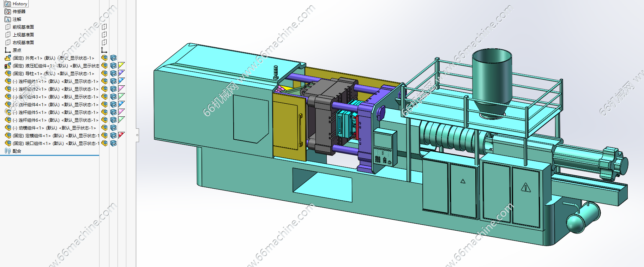The height and width of the screenshot is (267, 644).
Task: Click hide/show column icon for 导柱 row
Action: tap(104, 73)
